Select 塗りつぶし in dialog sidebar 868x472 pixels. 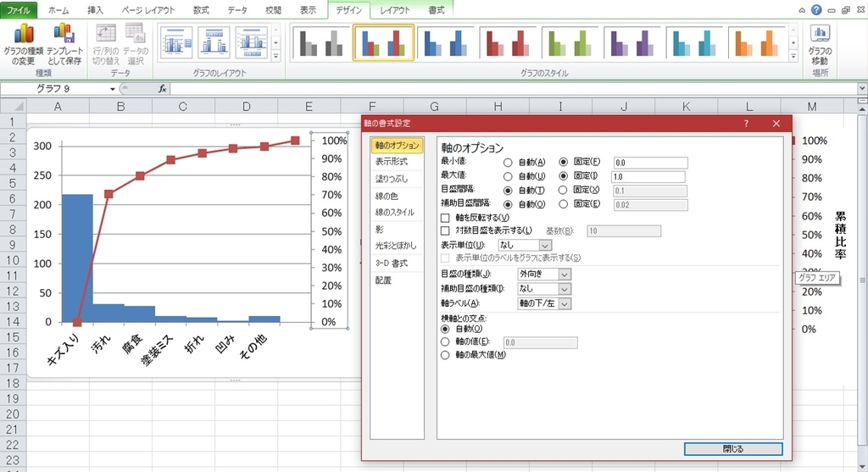point(397,179)
